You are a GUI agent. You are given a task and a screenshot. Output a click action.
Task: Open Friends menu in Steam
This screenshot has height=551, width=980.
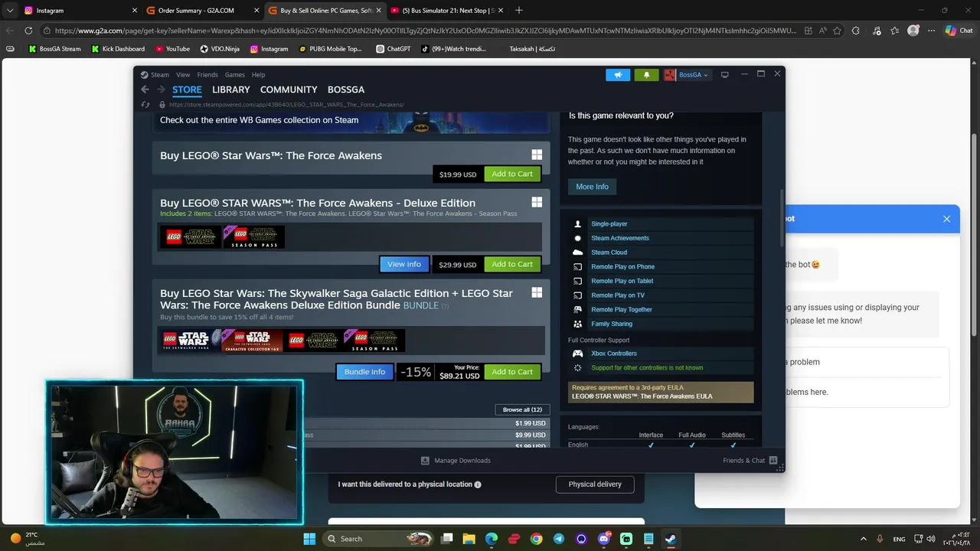(x=207, y=74)
